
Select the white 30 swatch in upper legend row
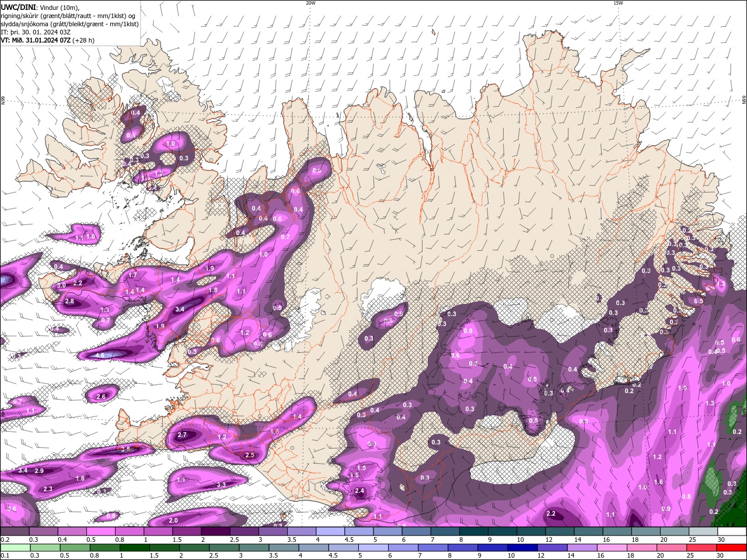[732, 531]
